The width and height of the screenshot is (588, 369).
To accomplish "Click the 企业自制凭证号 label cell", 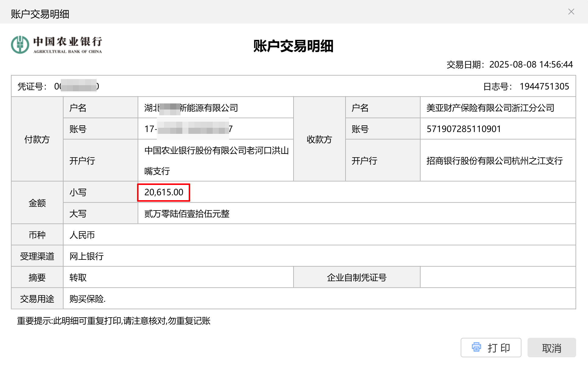I will [357, 277].
